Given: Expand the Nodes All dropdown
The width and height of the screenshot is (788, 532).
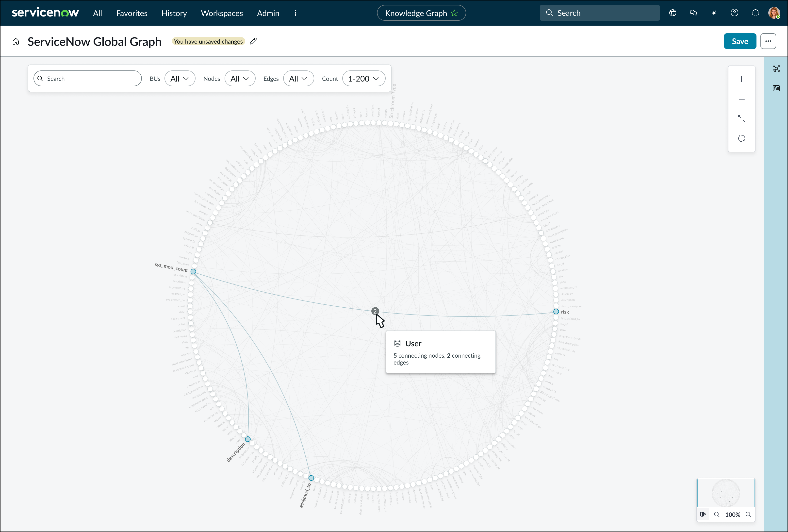Looking at the screenshot, I should coord(240,78).
